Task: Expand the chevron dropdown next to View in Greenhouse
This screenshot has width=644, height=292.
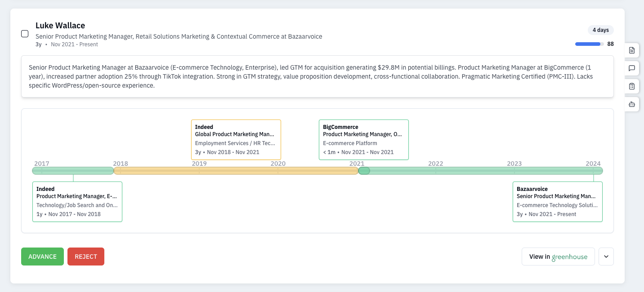Action: coord(606,257)
